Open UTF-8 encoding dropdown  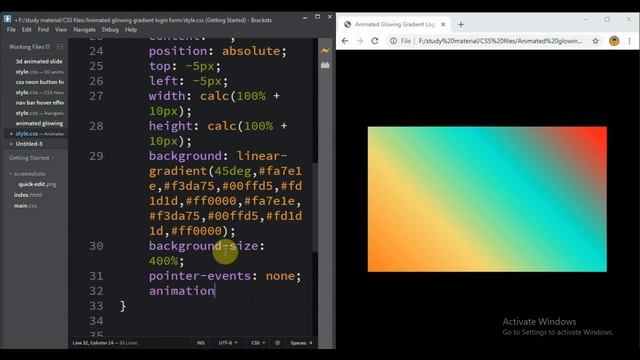point(228,343)
